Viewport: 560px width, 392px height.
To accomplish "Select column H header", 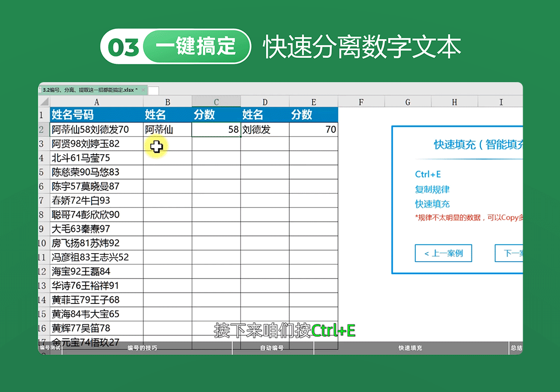I will pyautogui.click(x=454, y=102).
